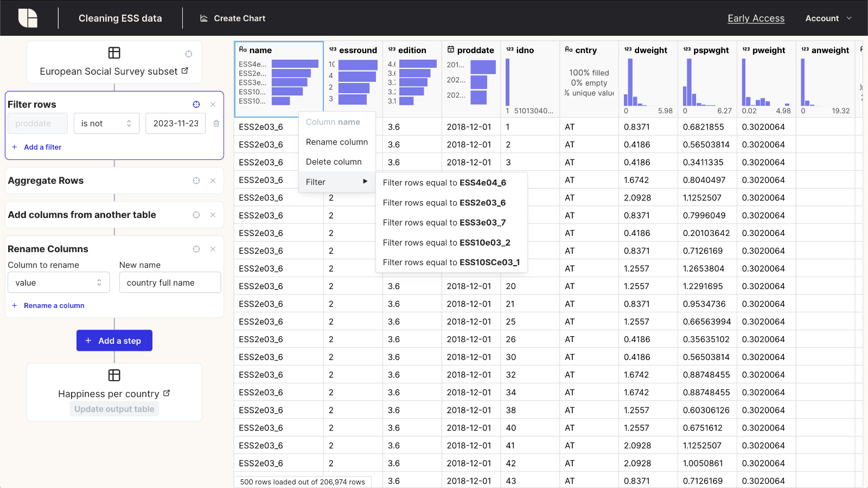This screenshot has height=488, width=868.
Task: Delete the proddate filter with trash icon
Action: (216, 124)
